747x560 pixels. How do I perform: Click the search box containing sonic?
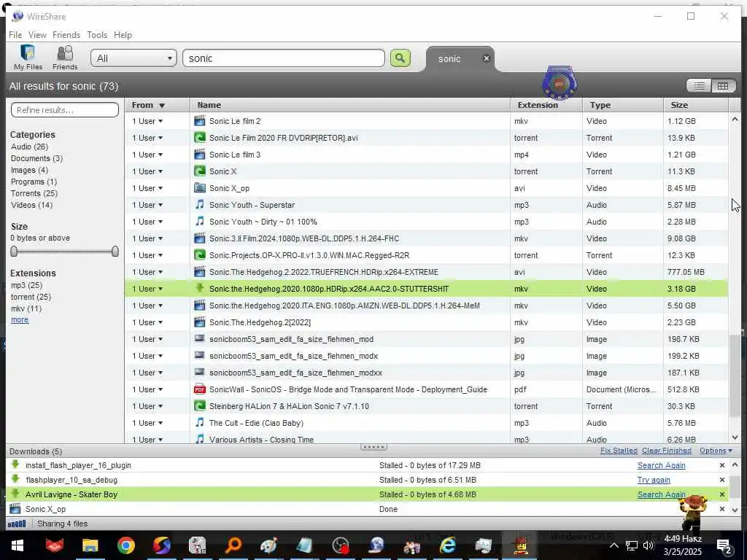click(284, 58)
